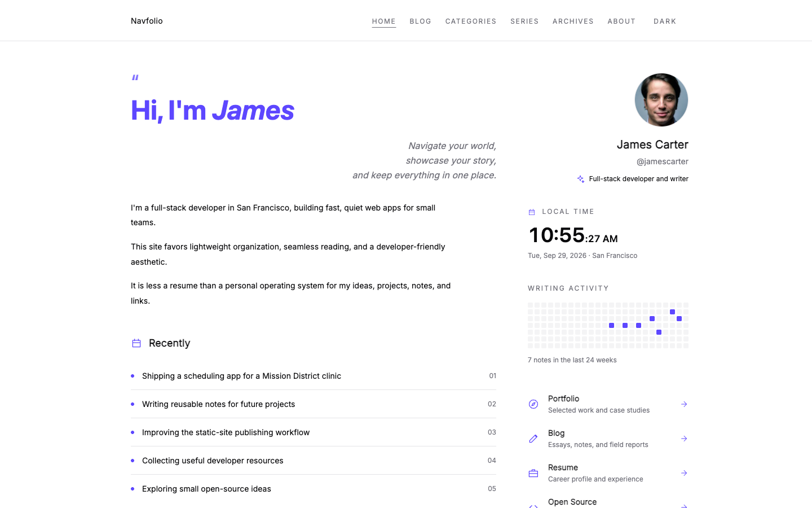Open the ABOUT nav link
This screenshot has width=812, height=508.
coord(621,21)
